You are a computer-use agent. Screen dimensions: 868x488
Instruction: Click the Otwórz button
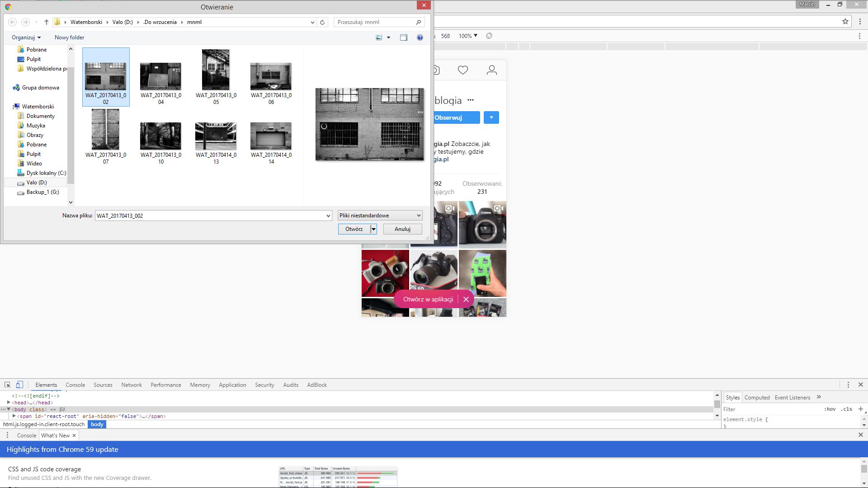point(354,229)
